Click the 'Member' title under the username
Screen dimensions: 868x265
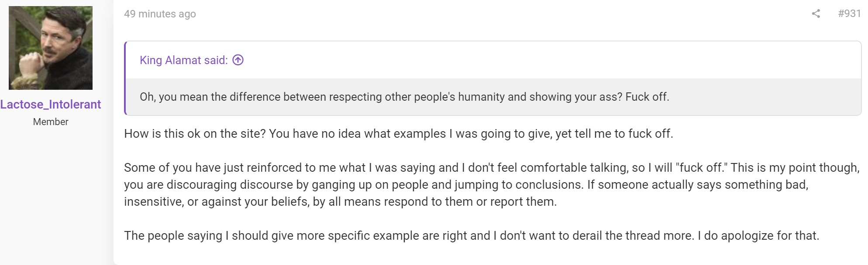coord(51,122)
